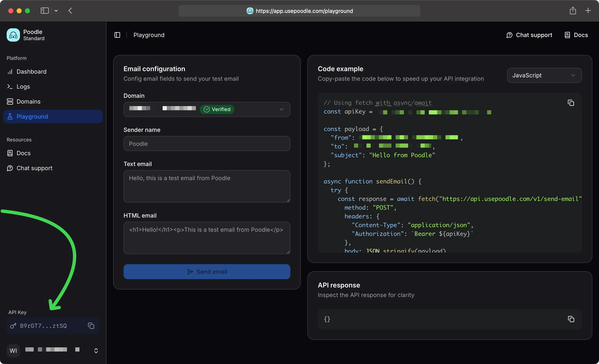Click the Poodle logo avatar

(13, 35)
